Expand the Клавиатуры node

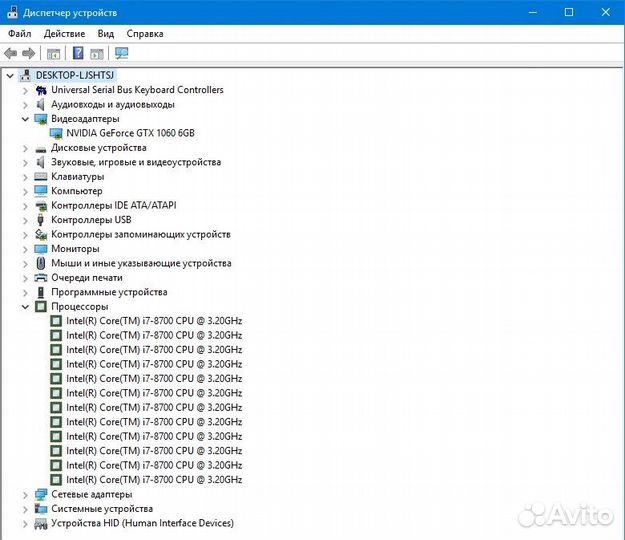click(x=26, y=177)
